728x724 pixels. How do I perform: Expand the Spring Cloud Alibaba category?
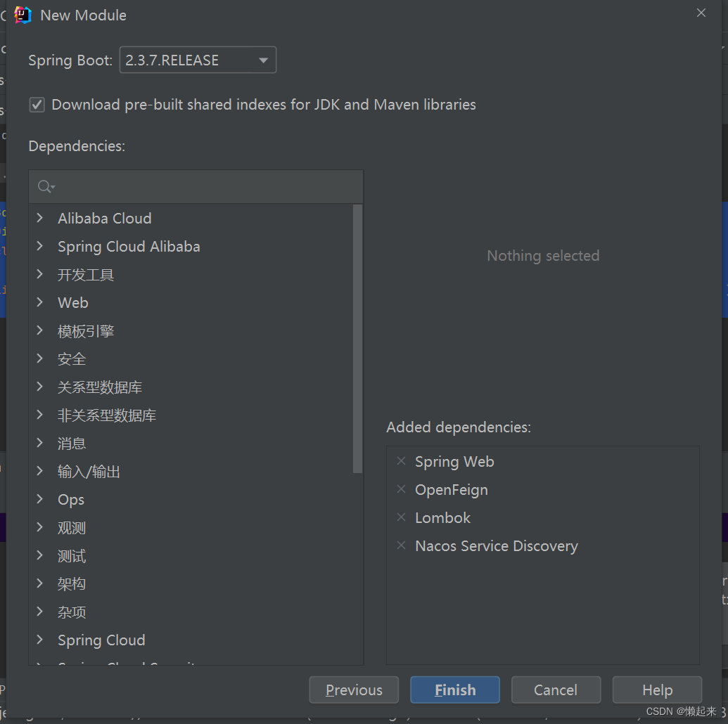[40, 247]
